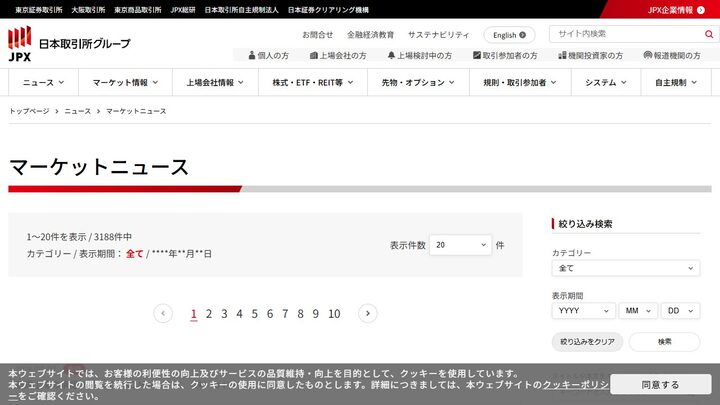Open 金融経済教育 link
The width and height of the screenshot is (720, 405).
(371, 35)
